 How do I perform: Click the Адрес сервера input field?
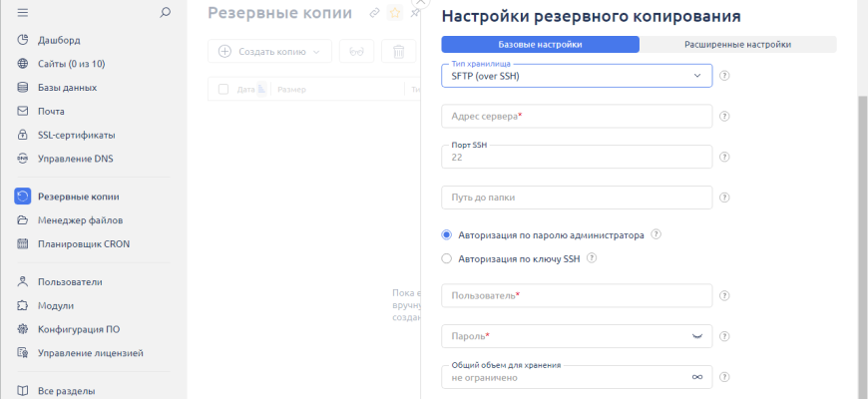[x=577, y=117]
